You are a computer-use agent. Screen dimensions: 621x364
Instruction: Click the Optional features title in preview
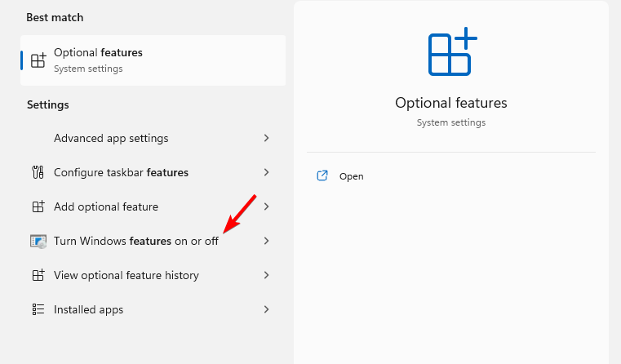[451, 103]
